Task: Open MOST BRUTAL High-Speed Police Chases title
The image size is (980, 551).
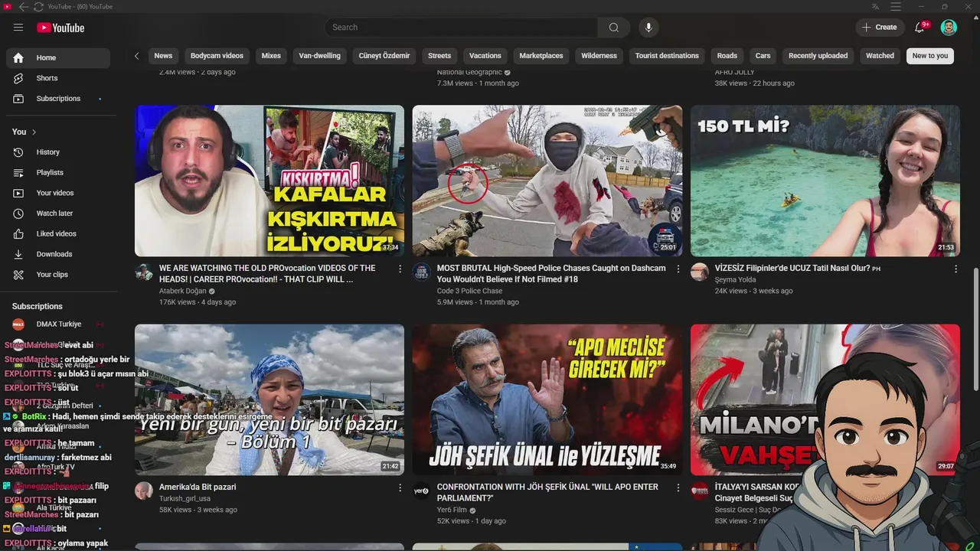Action: 551,274
